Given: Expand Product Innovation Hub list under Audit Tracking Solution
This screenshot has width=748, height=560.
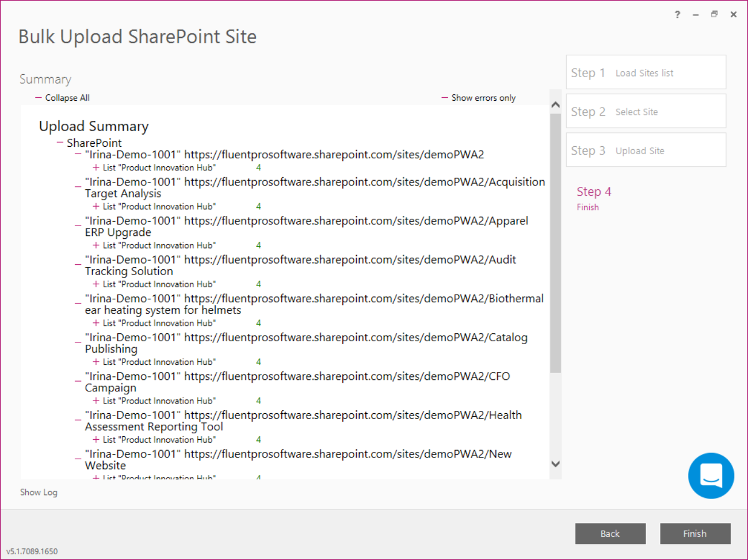Looking at the screenshot, I should [96, 284].
